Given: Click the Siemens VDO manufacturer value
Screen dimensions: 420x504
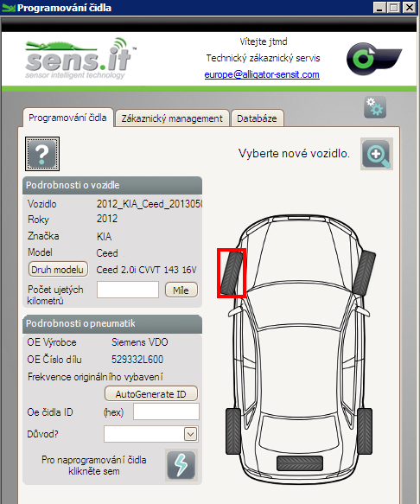Looking at the screenshot, I should coord(139,342).
